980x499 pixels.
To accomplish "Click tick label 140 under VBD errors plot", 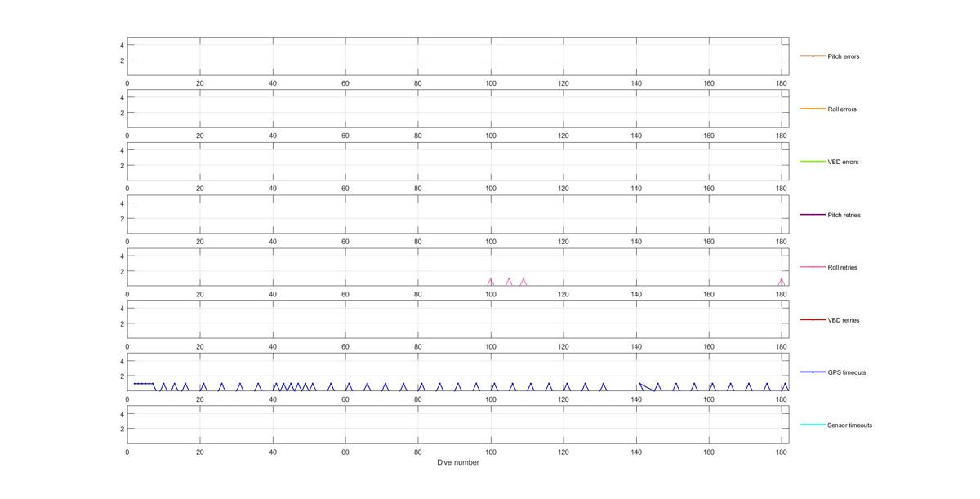I will pos(636,189).
